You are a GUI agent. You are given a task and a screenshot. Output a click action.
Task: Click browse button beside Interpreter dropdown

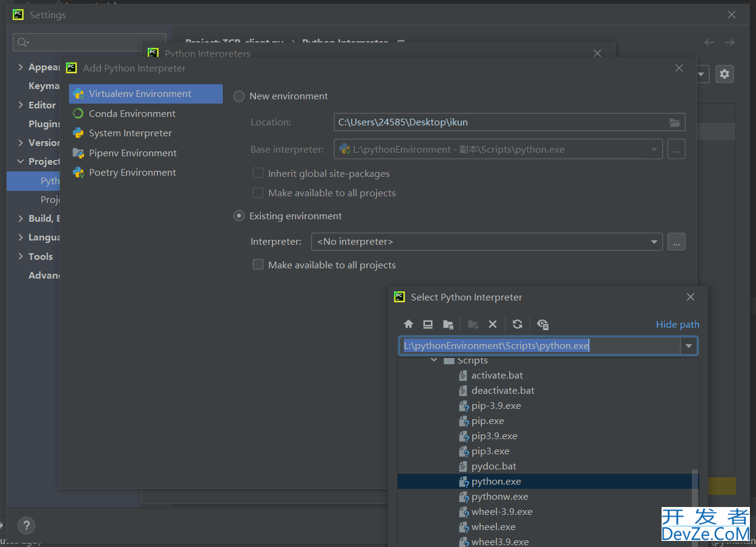(x=677, y=242)
